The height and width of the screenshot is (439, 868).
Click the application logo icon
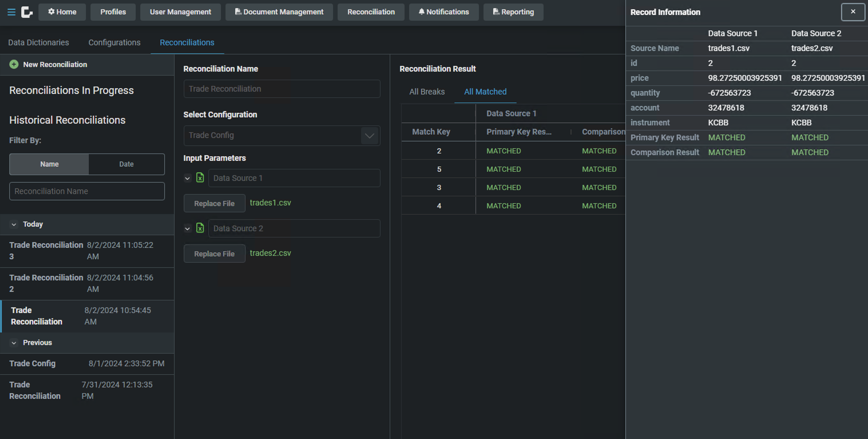click(x=27, y=12)
